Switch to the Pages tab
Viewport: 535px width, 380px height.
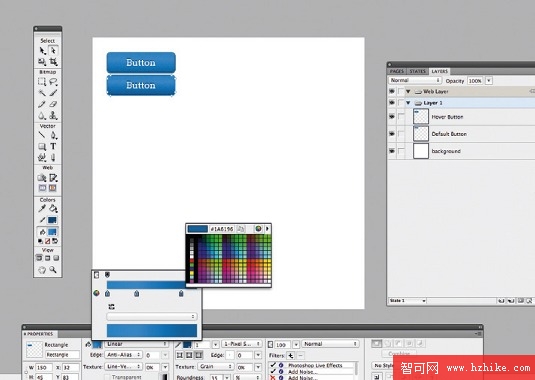pos(396,71)
